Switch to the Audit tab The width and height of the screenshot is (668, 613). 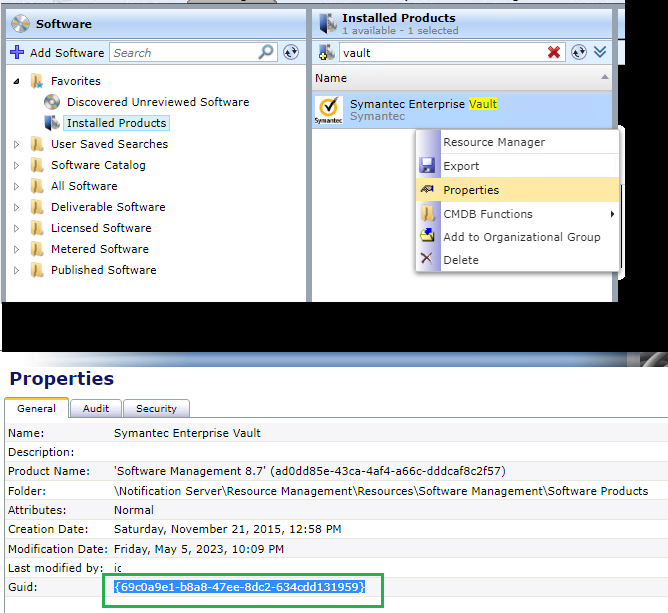(x=96, y=408)
